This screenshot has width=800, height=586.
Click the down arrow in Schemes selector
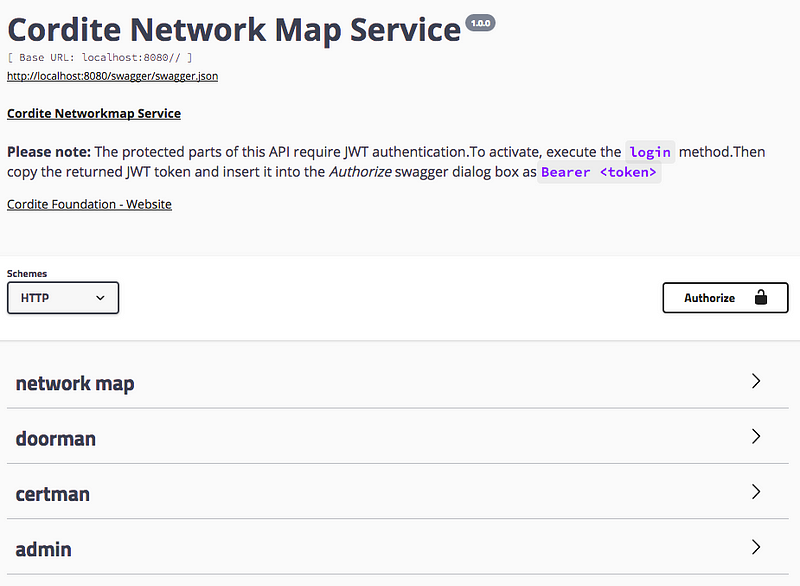pyautogui.click(x=100, y=298)
